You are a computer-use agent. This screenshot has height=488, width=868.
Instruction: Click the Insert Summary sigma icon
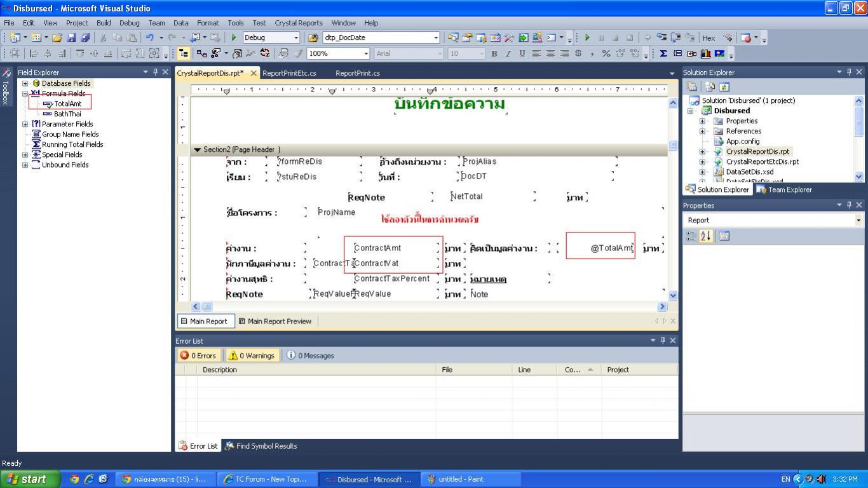(663, 53)
